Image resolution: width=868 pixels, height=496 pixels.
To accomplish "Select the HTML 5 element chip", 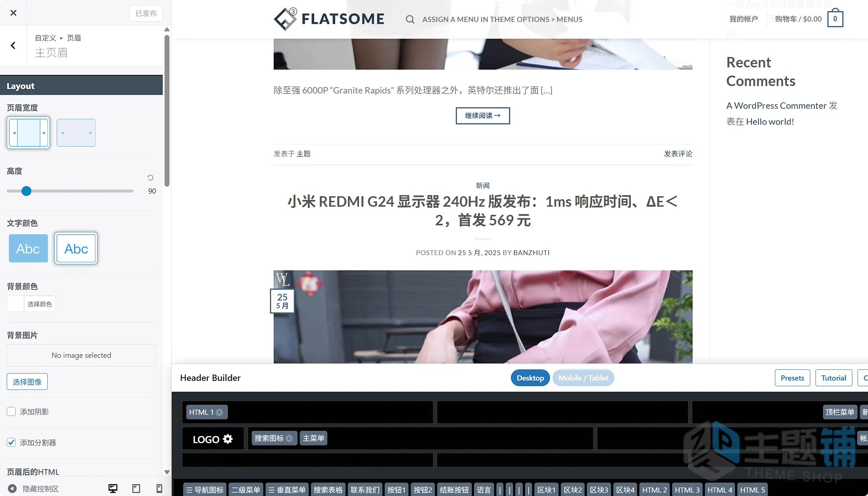I will (753, 490).
